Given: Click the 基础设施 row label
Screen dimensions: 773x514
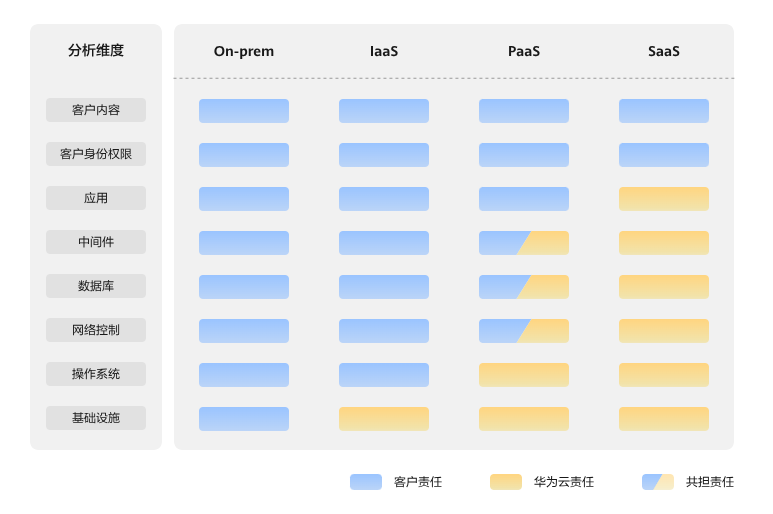Looking at the screenshot, I should [96, 418].
